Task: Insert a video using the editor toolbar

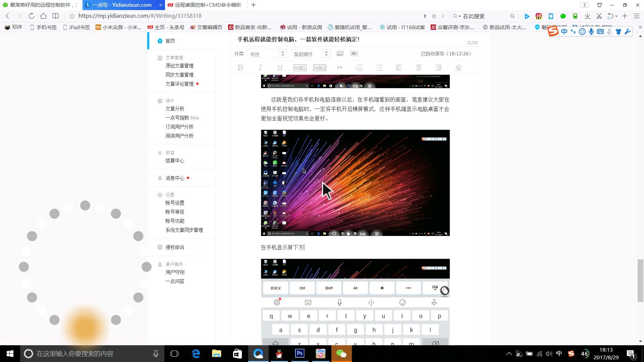Action: pyautogui.click(x=354, y=53)
